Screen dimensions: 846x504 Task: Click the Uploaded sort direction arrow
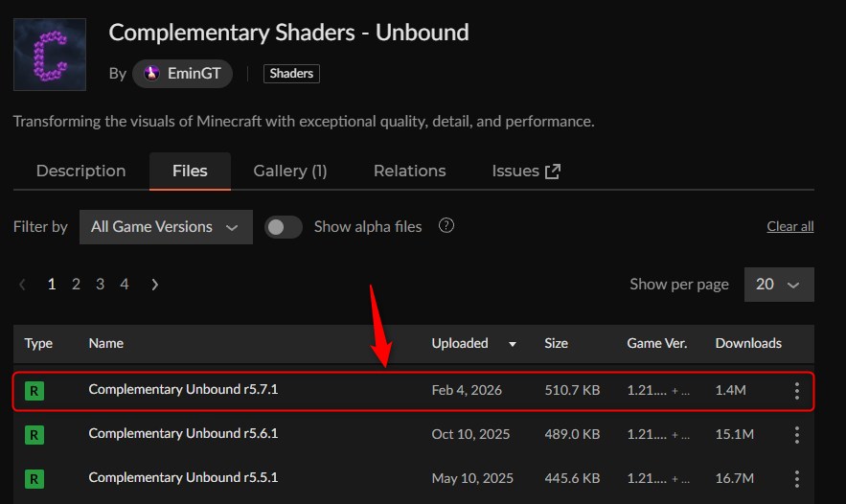click(x=513, y=344)
